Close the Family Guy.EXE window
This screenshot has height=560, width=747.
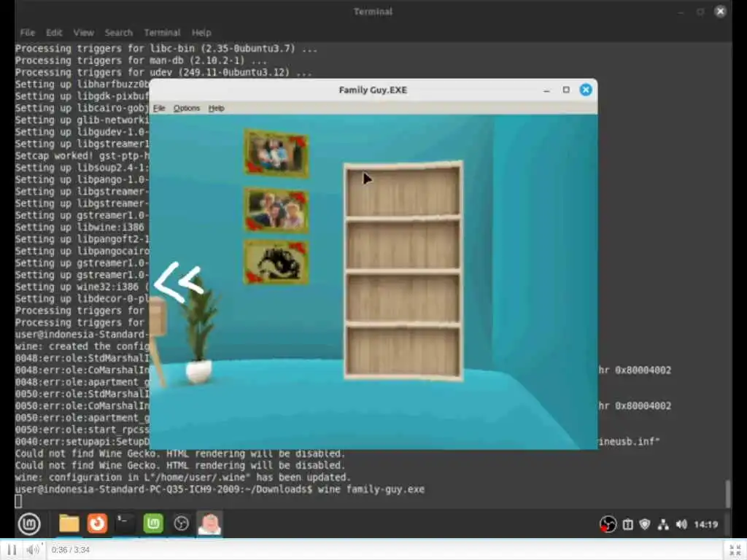[586, 90]
